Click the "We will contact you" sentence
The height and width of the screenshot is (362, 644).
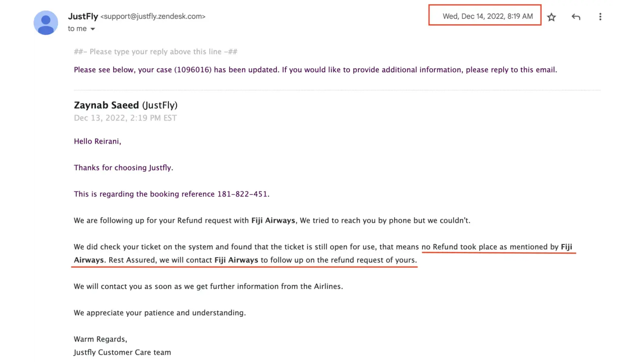click(208, 286)
